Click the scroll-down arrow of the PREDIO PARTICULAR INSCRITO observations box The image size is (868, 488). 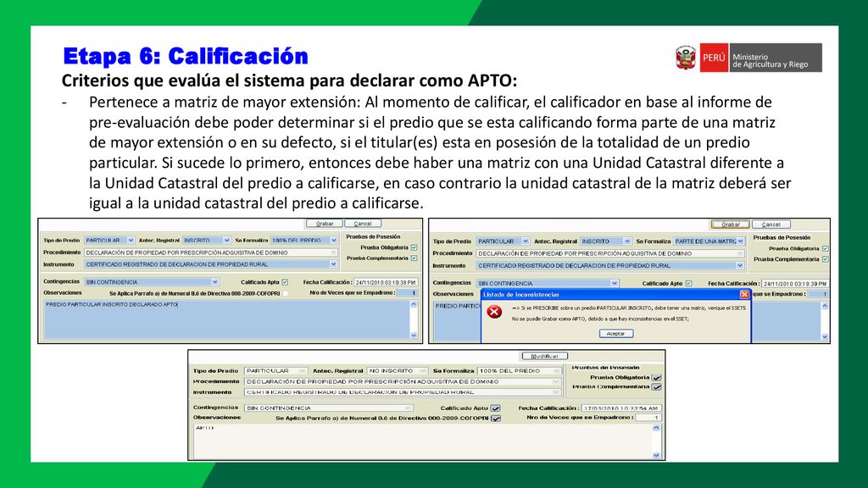[x=414, y=335]
